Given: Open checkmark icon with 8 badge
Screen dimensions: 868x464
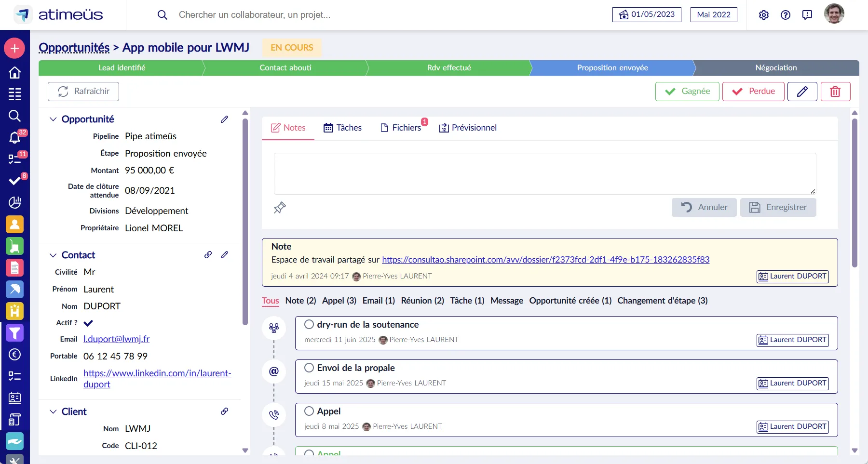Looking at the screenshot, I should [14, 181].
